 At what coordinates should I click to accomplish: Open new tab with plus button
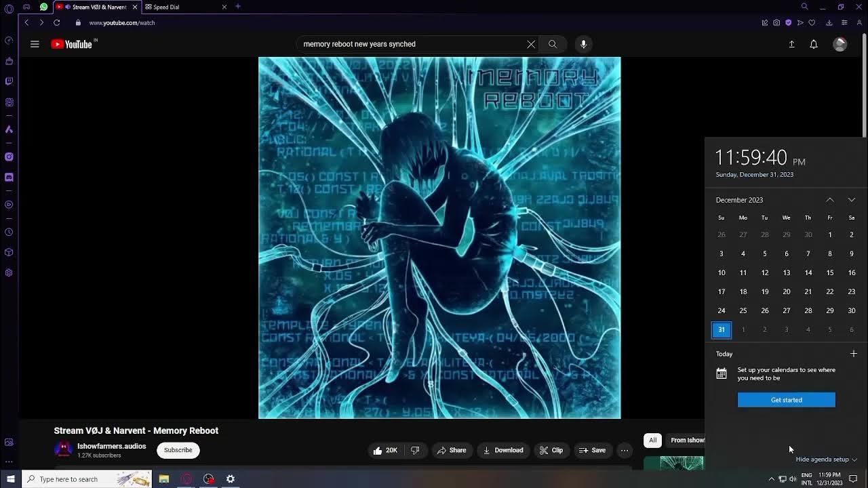[x=238, y=6]
